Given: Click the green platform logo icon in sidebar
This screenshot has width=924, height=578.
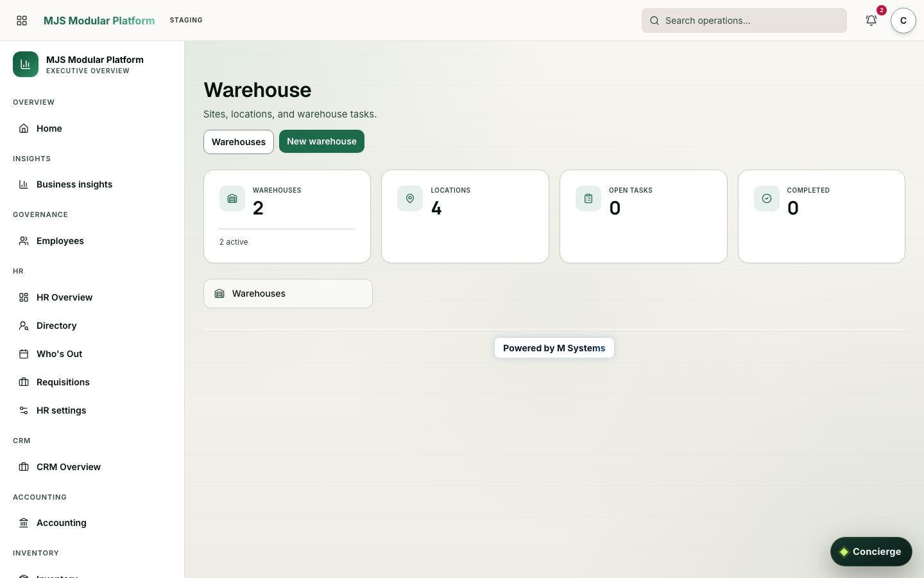Looking at the screenshot, I should point(26,64).
